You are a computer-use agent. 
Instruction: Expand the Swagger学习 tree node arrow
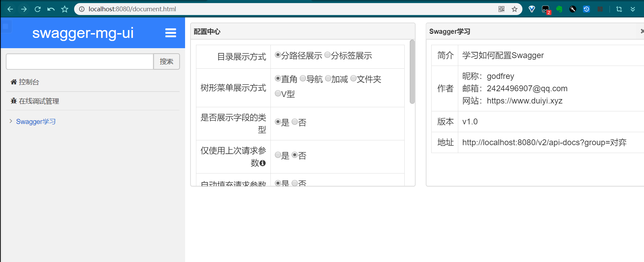coord(11,121)
